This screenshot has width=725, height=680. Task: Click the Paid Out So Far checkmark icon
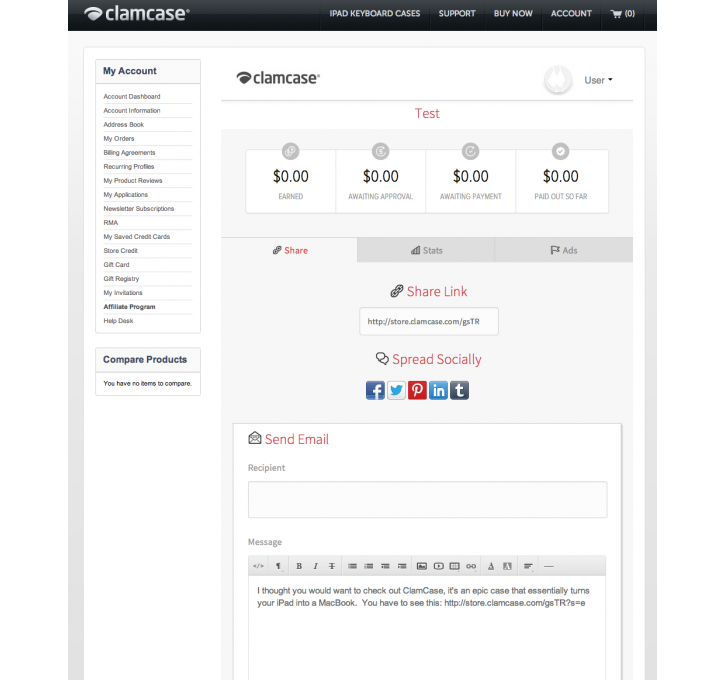tap(560, 151)
